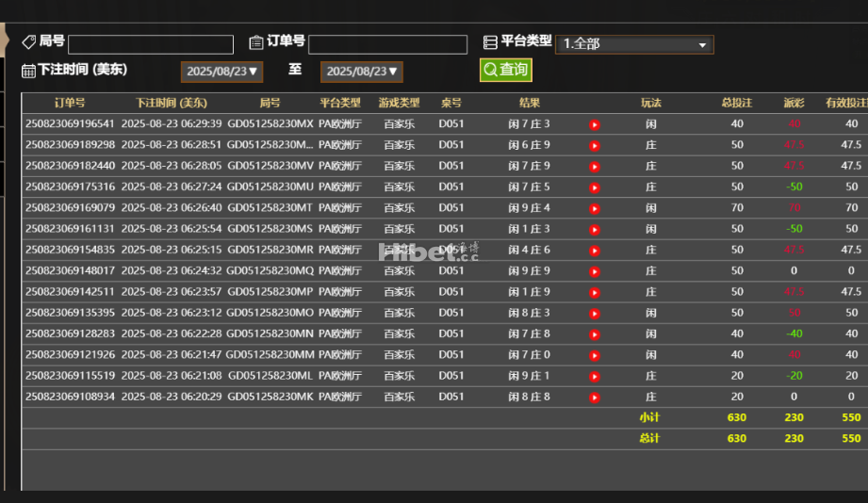
Task: Click total 派彩 value 230 in 总计 row
Action: coord(794,439)
